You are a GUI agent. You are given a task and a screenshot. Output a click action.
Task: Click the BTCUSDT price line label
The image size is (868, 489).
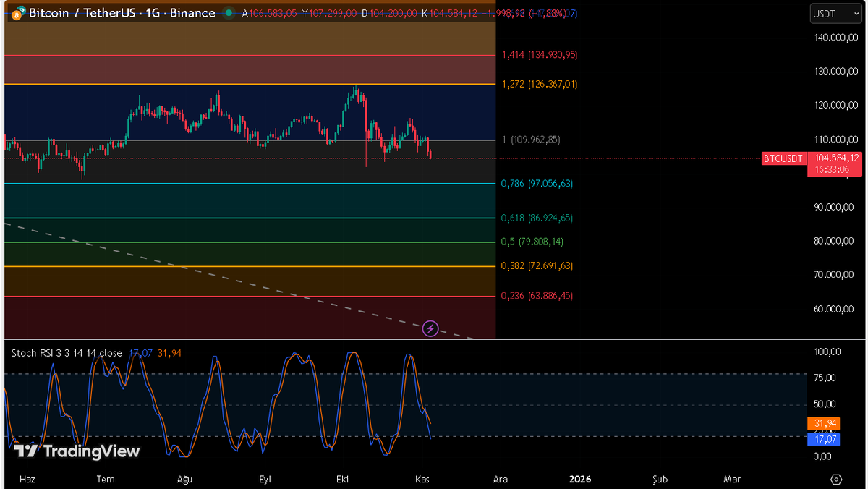783,158
